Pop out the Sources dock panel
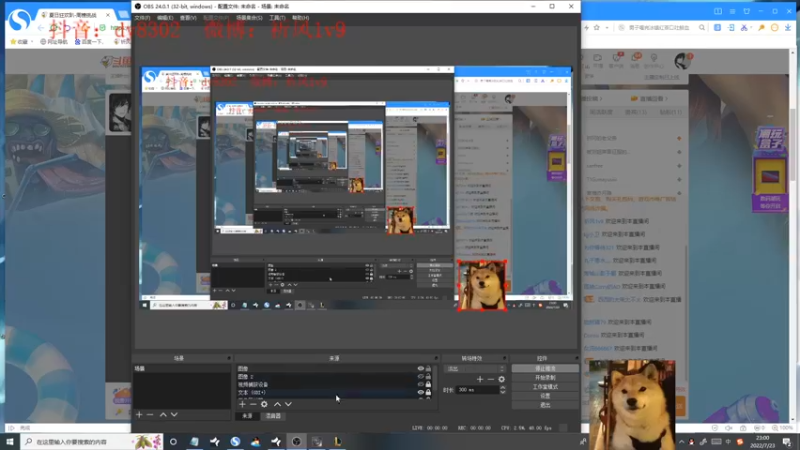800x450 pixels. [x=436, y=358]
